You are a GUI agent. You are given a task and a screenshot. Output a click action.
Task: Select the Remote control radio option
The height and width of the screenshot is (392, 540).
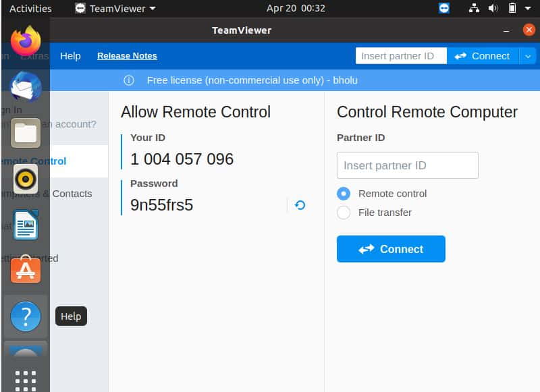tap(344, 194)
